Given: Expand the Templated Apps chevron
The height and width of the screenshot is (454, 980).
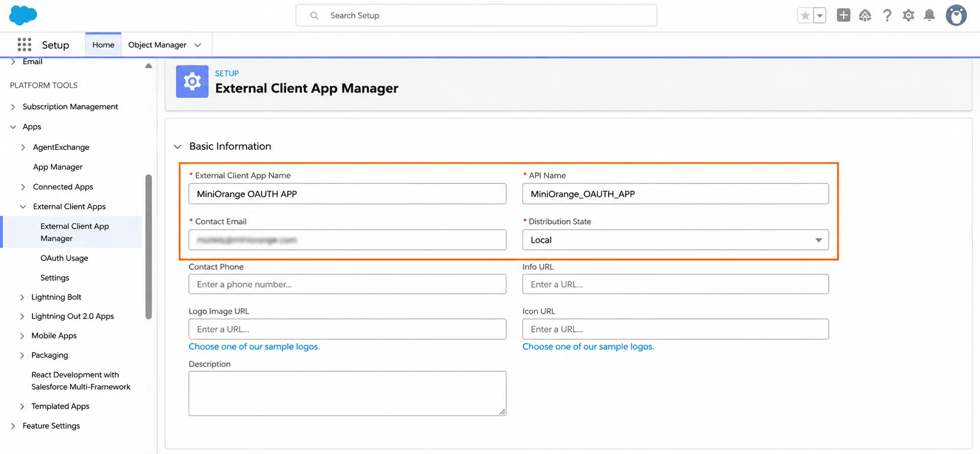Looking at the screenshot, I should pos(22,407).
